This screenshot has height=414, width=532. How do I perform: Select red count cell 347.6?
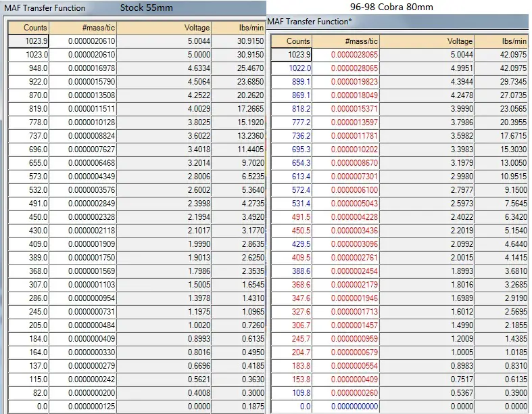[291, 298]
